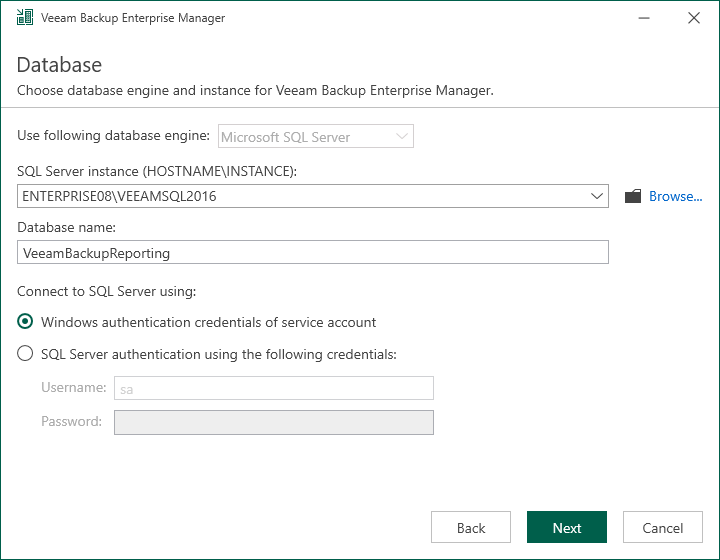Click the SQL Server authentication label text
The width and height of the screenshot is (720, 560).
coord(219,354)
